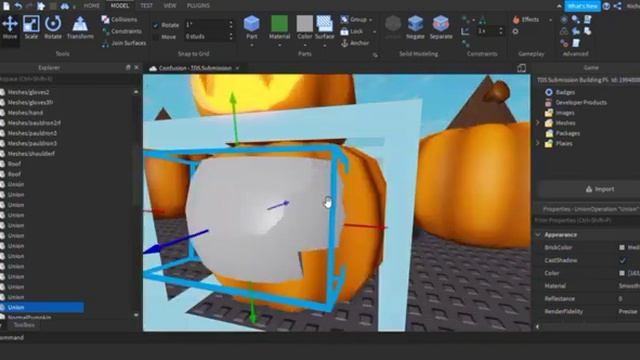The height and width of the screenshot is (360, 640).
Task: Click the Separate tool
Action: [441, 27]
